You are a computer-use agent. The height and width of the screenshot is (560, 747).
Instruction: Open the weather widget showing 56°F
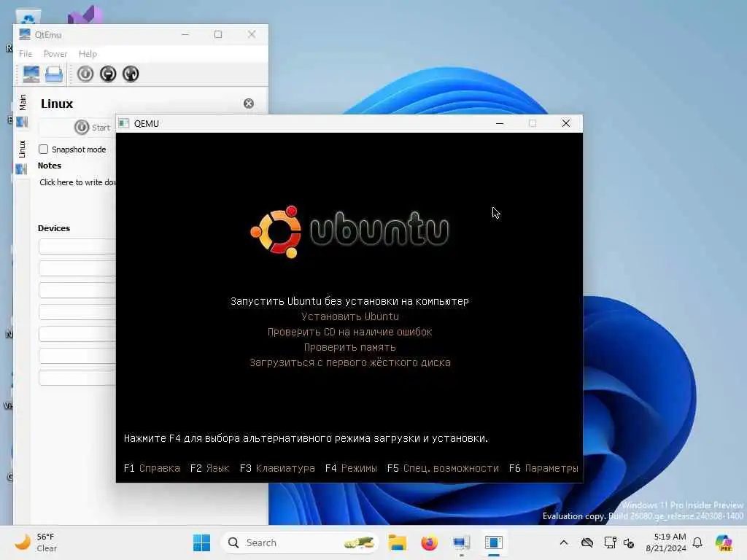pyautogui.click(x=36, y=542)
